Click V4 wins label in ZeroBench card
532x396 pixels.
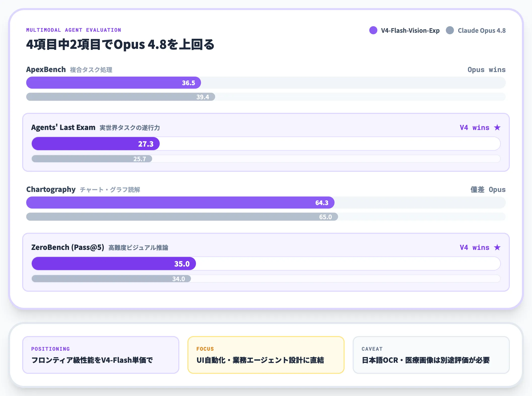click(x=475, y=247)
